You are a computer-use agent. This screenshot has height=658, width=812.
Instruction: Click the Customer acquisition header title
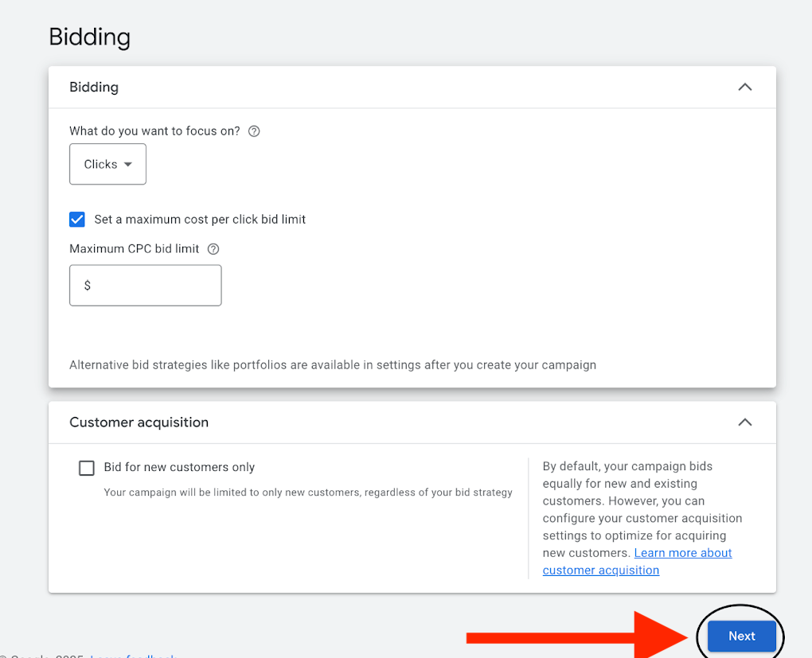click(x=139, y=422)
